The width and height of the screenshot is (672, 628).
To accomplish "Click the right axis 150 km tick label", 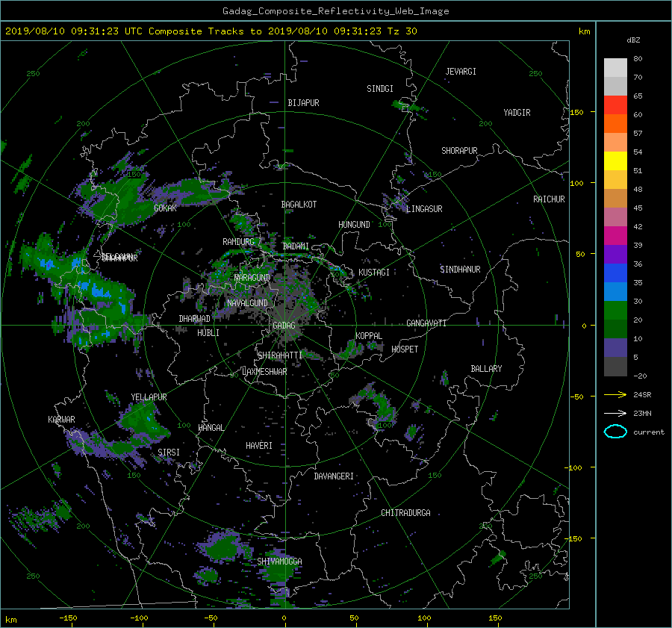I will pos(577,112).
